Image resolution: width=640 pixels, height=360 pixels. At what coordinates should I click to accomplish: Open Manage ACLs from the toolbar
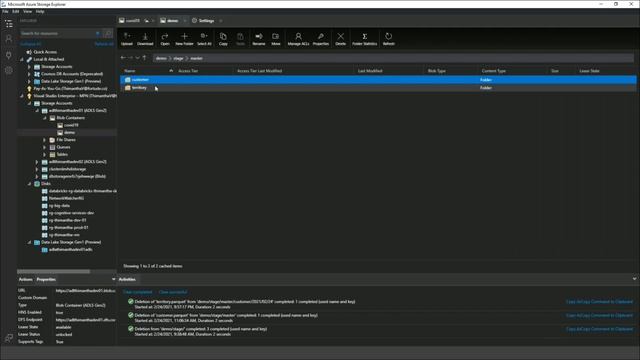pos(298,39)
